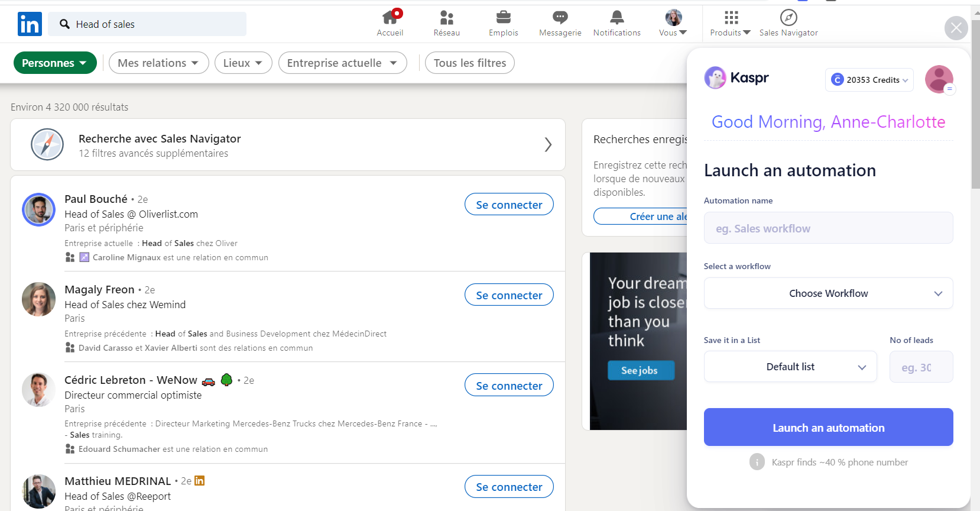980x511 pixels.
Task: Connect with Cédric Lebreton
Action: tap(509, 385)
